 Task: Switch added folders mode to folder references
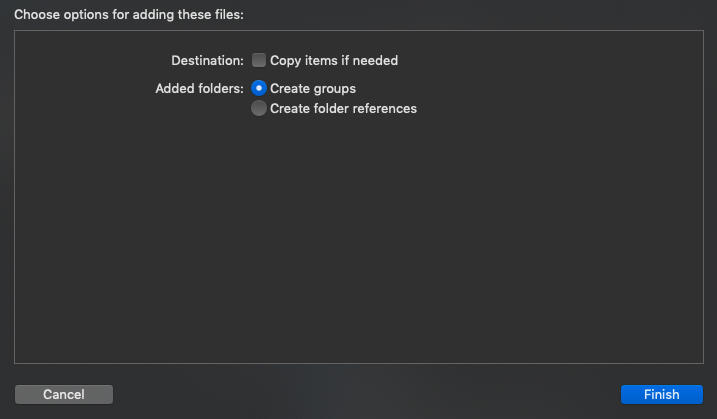[x=259, y=108]
